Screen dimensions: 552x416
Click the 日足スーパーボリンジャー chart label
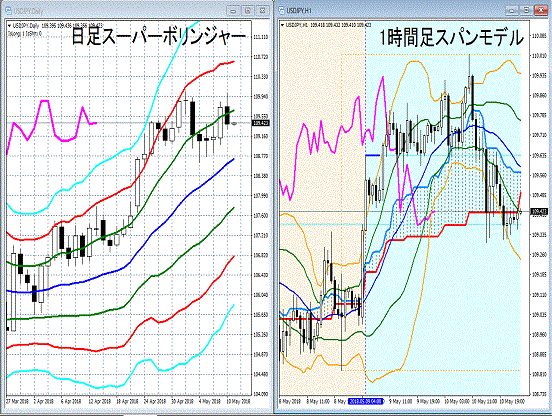pos(158,37)
